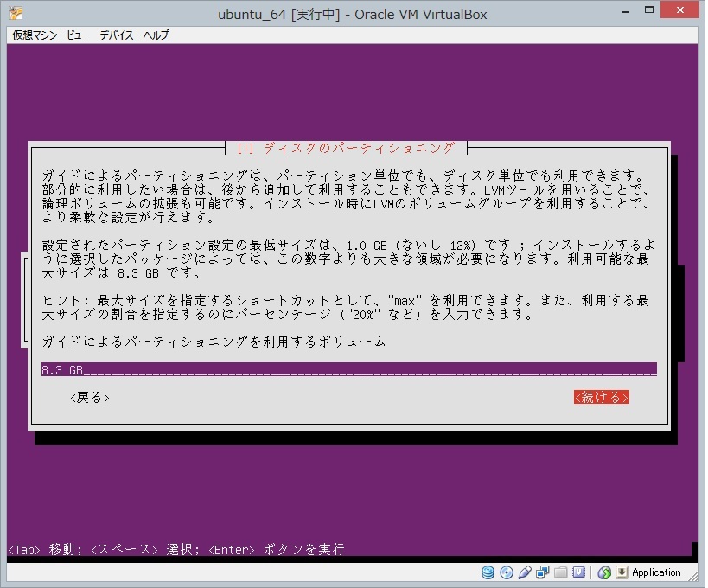
Task: Open the ビュー menu
Action: (x=78, y=35)
